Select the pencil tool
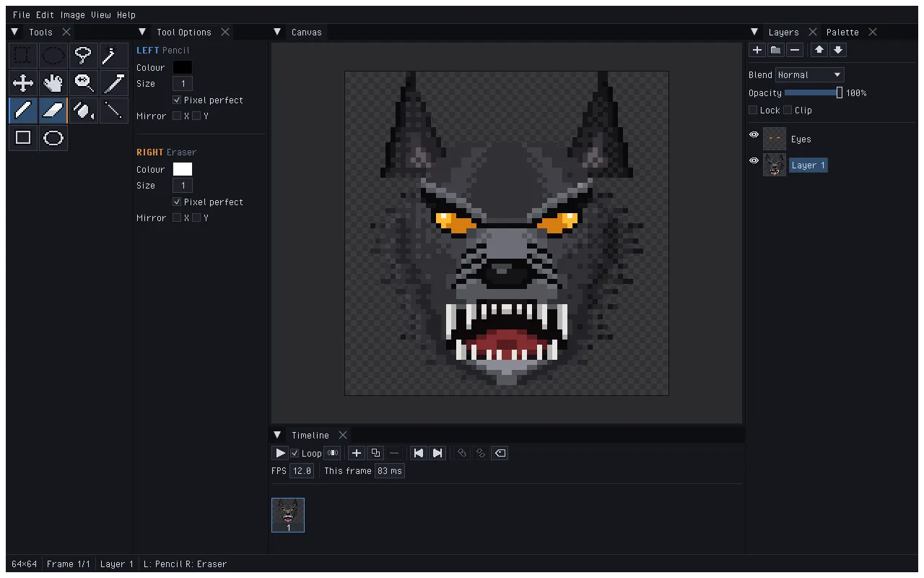Image resolution: width=924 pixels, height=578 pixels. coord(23,111)
